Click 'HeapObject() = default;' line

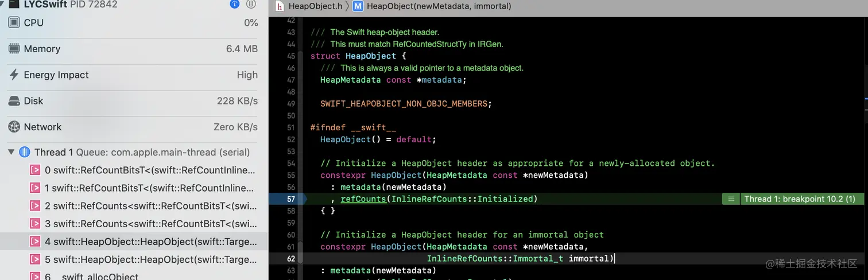378,139
